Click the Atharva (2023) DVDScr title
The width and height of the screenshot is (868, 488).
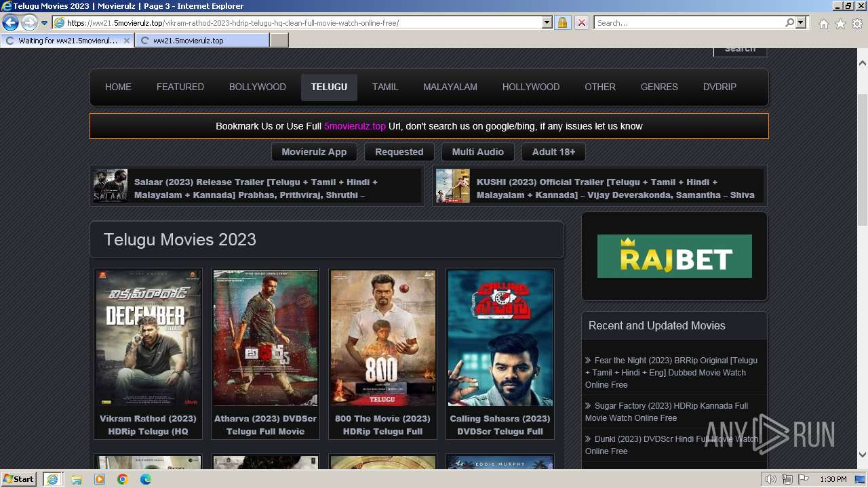(x=265, y=425)
